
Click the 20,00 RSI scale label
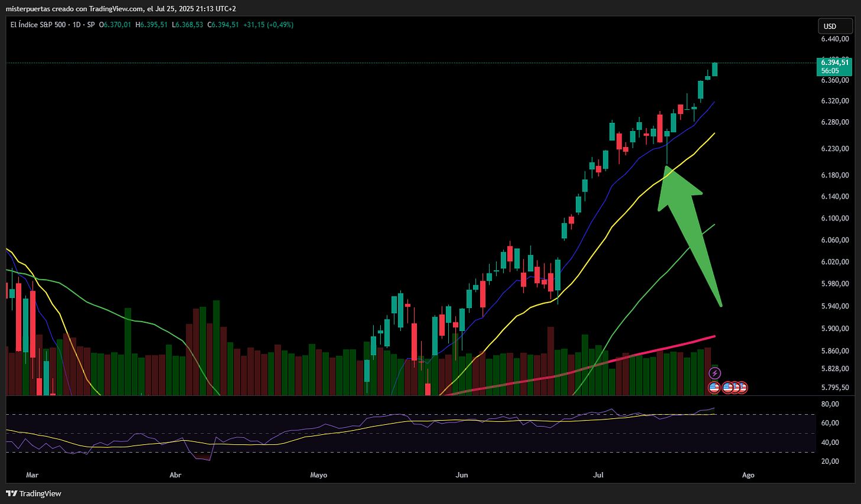point(830,461)
